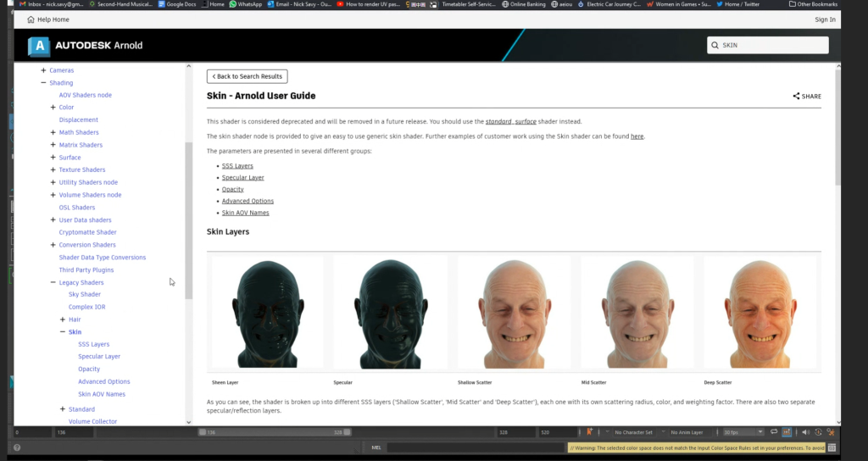The height and width of the screenshot is (461, 868).
Task: Open the WhatsApp bookmark
Action: 246,4
